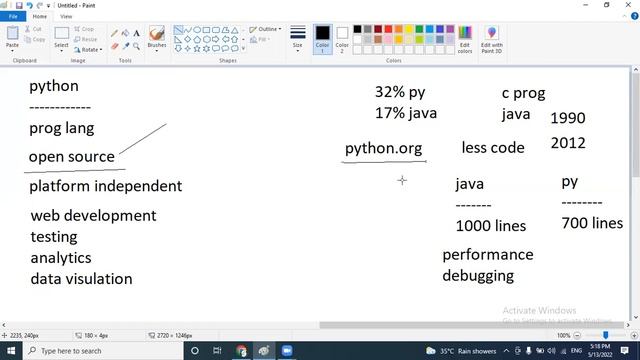Click the Windows Start button
The width and height of the screenshot is (640, 360).
[11, 351]
